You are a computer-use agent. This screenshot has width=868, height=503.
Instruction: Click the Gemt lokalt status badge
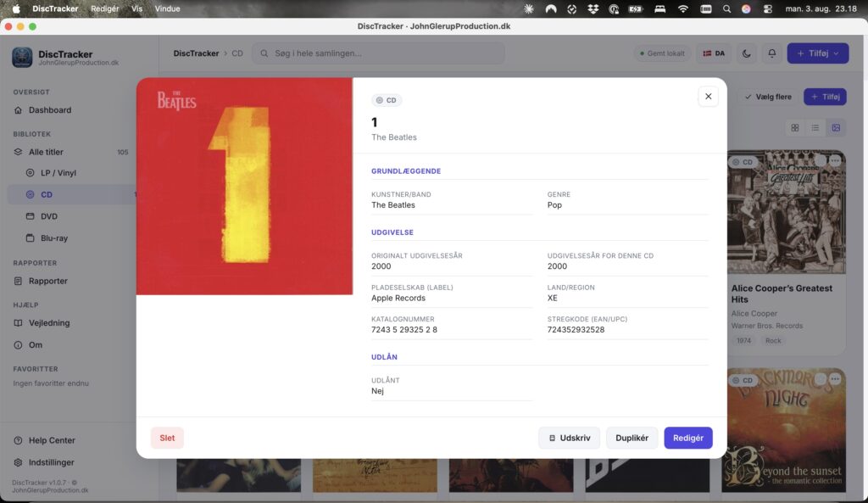click(662, 53)
